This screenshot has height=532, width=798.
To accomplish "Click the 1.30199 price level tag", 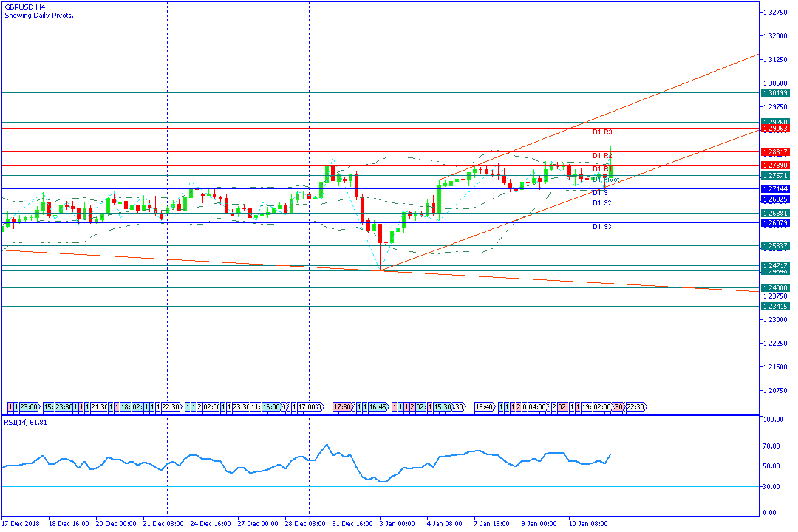I will [775, 93].
